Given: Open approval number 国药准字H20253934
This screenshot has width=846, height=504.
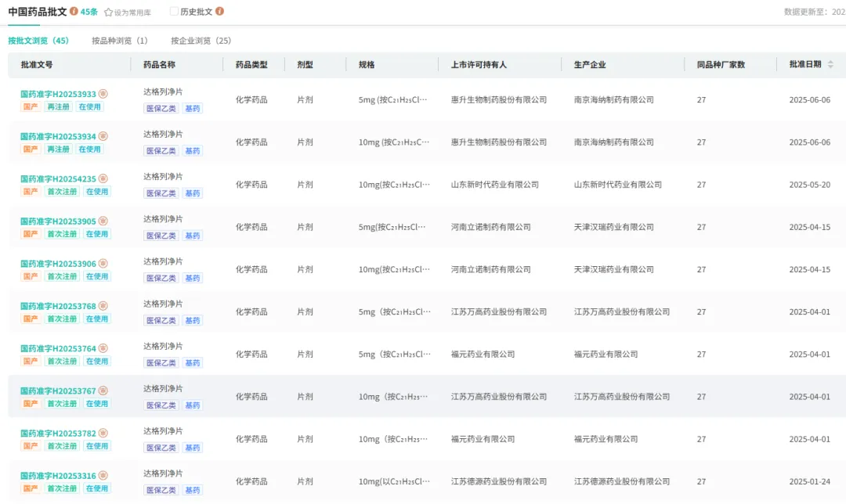Looking at the screenshot, I should pos(58,136).
